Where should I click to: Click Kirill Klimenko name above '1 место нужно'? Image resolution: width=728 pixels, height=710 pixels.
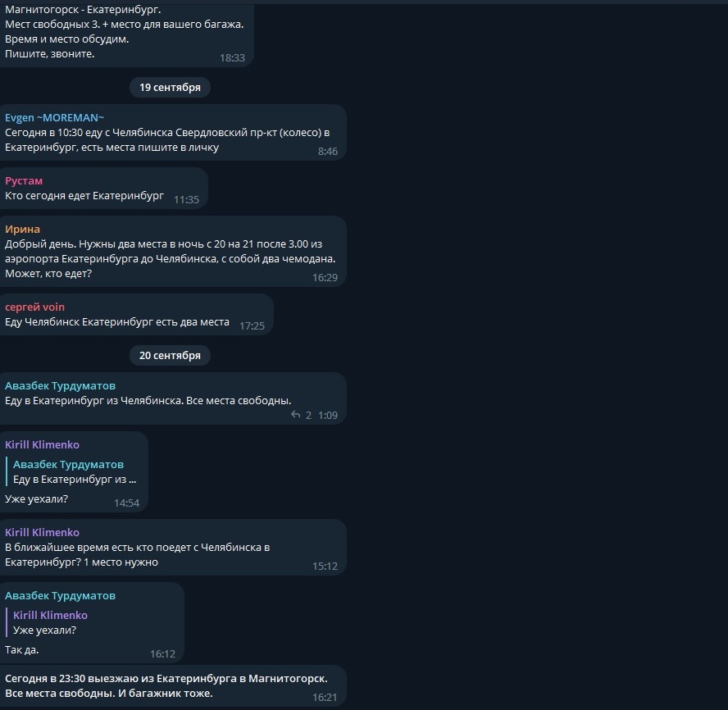43,532
